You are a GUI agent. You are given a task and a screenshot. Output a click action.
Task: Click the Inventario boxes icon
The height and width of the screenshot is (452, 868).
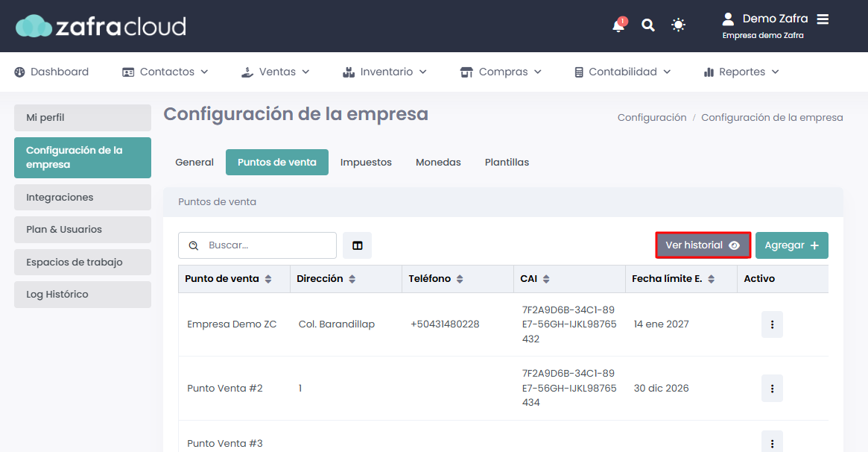(348, 72)
